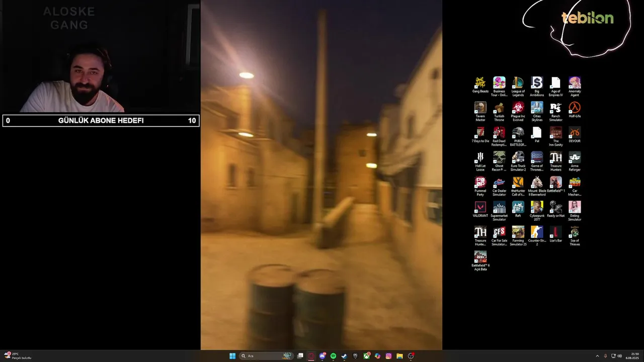Viewport: 644px width, 362px height.
Task: Open Spotify from the taskbar
Action: (333, 356)
